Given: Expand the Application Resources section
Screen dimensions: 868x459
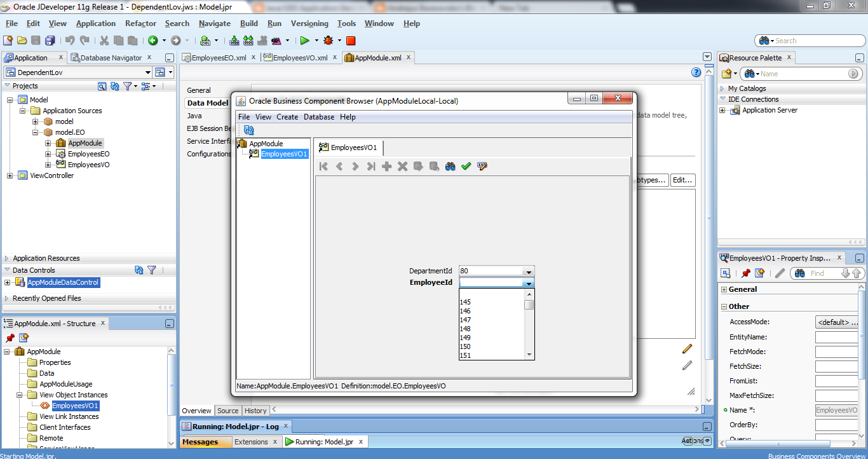Looking at the screenshot, I should pyautogui.click(x=7, y=258).
